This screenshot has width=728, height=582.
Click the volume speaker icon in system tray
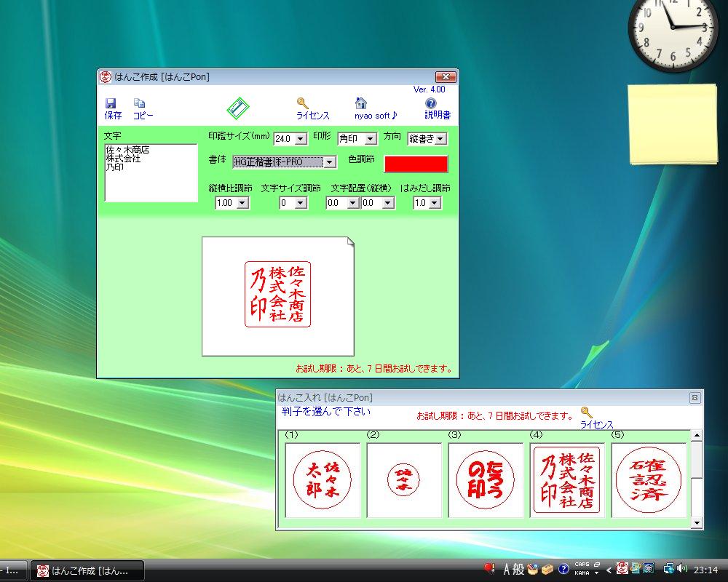tap(681, 569)
